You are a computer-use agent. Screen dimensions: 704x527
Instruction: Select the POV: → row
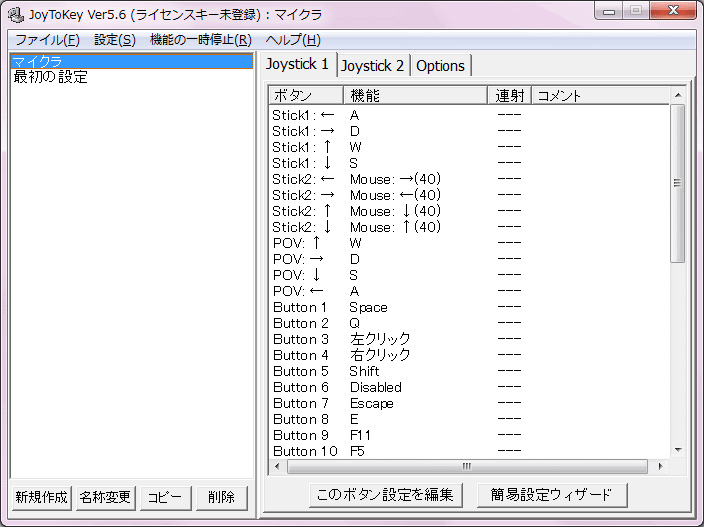click(x=469, y=259)
